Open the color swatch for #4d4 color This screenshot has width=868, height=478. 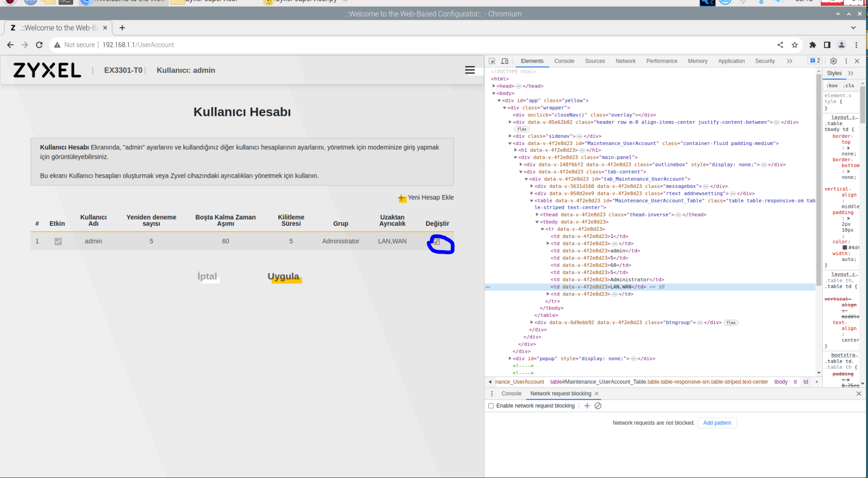tap(845, 248)
